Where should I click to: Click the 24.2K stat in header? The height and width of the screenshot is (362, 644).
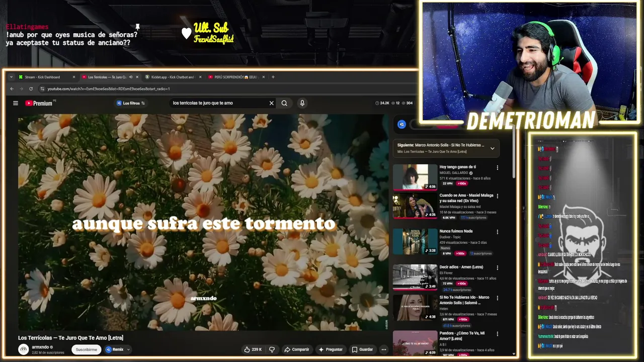382,103
